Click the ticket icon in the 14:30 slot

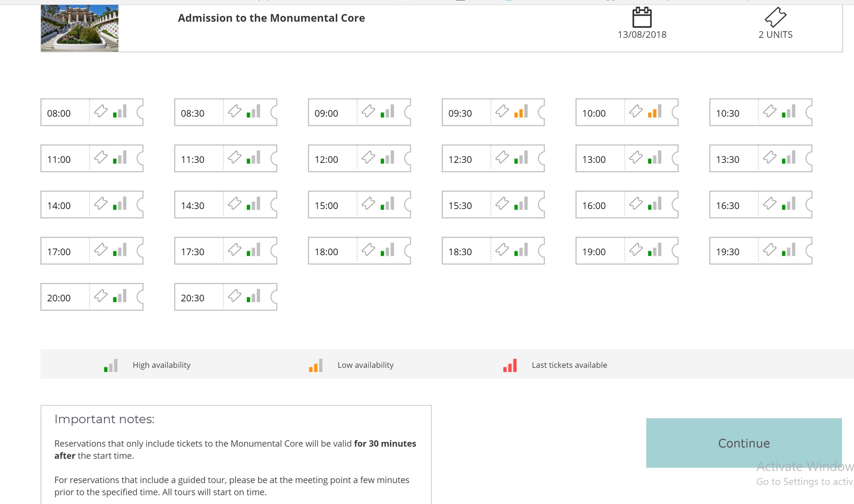(x=235, y=203)
